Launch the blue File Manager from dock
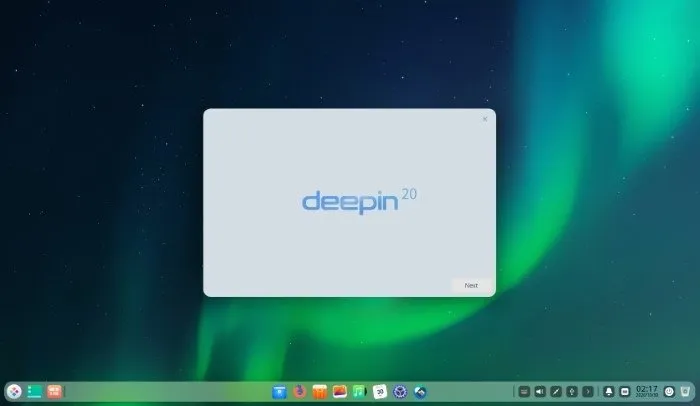This screenshot has height=406, width=700. 279,392
